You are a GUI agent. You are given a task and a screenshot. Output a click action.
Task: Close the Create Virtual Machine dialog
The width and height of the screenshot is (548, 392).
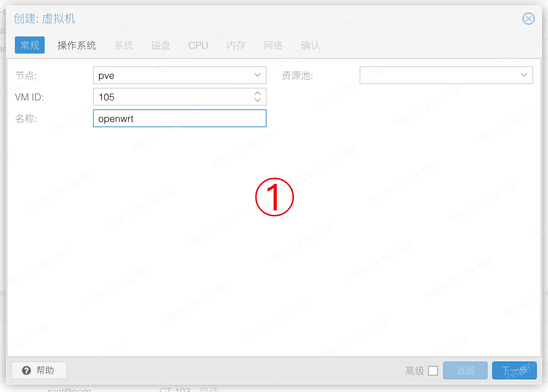[x=528, y=19]
